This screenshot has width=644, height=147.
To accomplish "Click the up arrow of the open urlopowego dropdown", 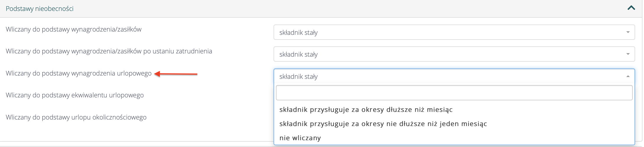I will 628,76.
